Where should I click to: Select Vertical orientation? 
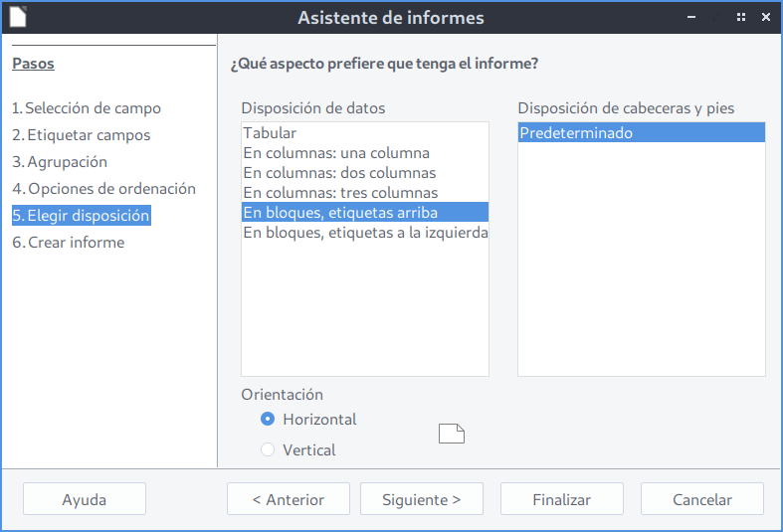pos(268,450)
